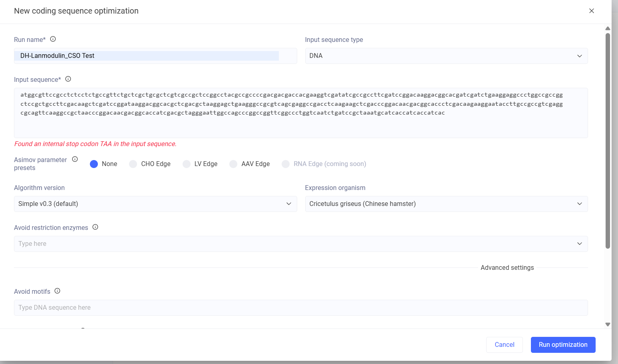Click the info icon beside Input sequence
The height and width of the screenshot is (364, 618).
(x=68, y=79)
